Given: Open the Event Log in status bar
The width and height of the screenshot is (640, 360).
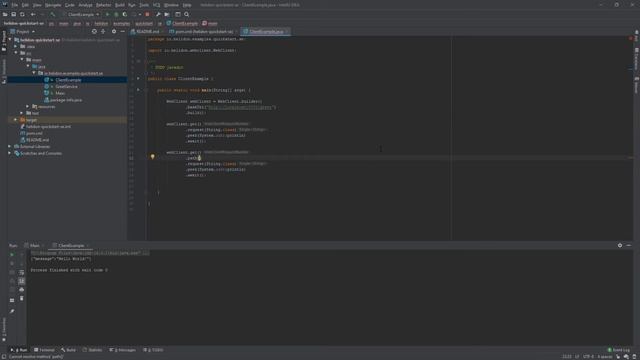Looking at the screenshot, I should 619,350.
